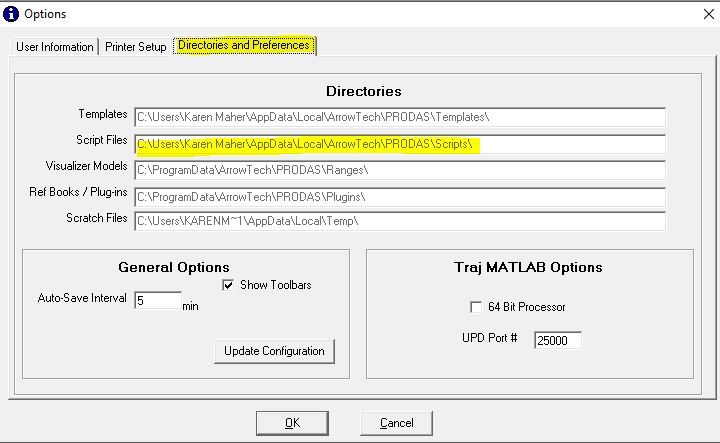
Task: Select the Directories and Preferences tab
Action: pyautogui.click(x=245, y=46)
